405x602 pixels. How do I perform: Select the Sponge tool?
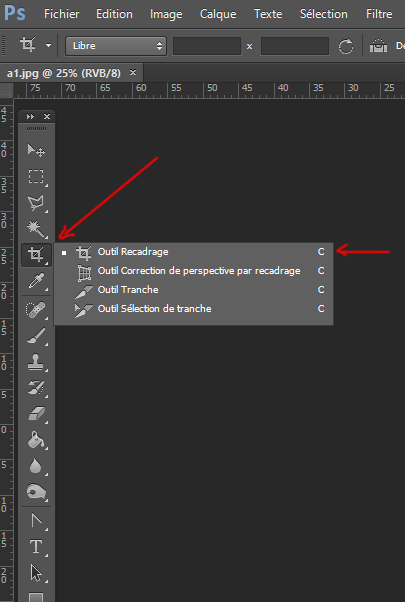36,492
